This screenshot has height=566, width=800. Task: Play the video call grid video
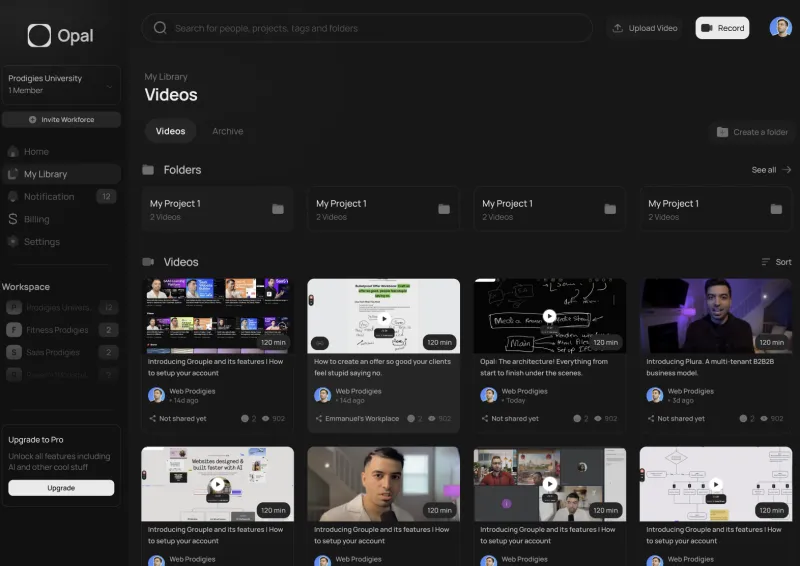tap(549, 483)
